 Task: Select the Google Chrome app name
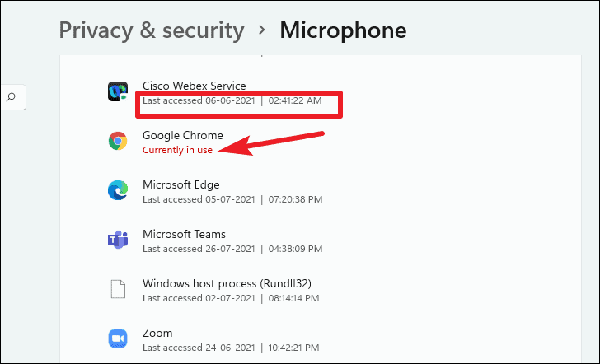182,135
